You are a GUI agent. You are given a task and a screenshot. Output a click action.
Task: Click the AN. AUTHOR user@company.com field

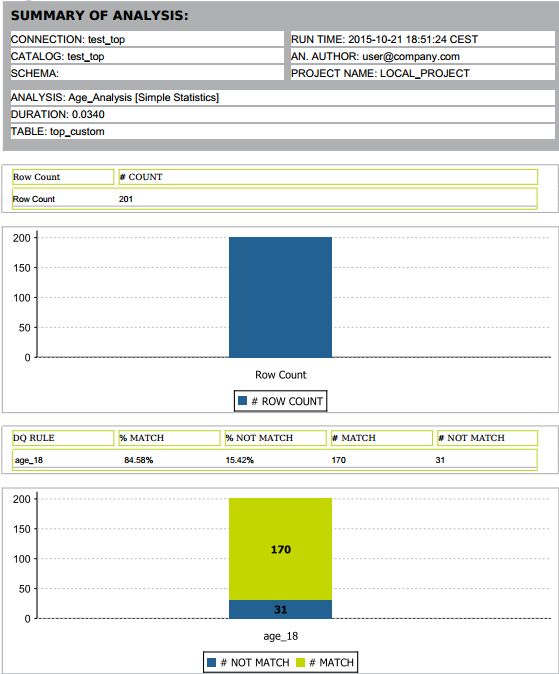tap(422, 56)
